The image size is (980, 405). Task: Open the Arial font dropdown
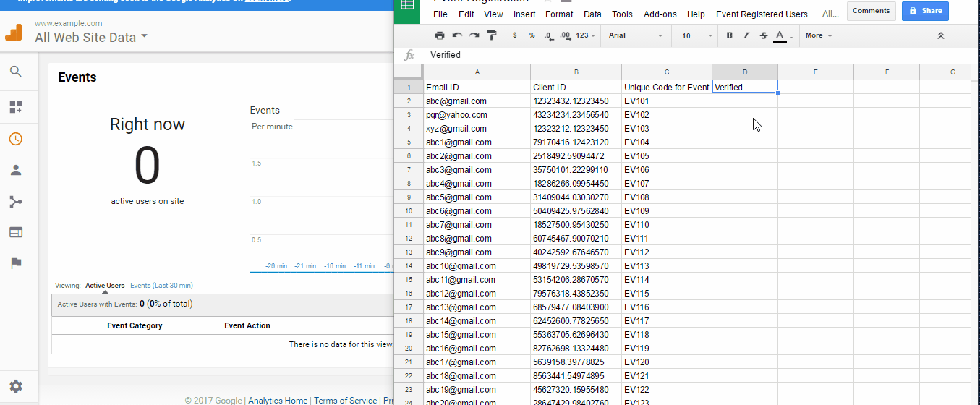[635, 35]
